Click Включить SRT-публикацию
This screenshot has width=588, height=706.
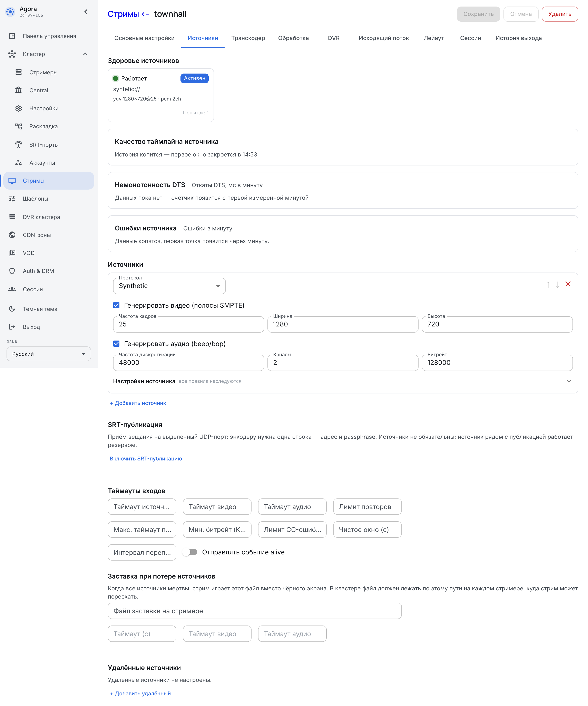(146, 459)
